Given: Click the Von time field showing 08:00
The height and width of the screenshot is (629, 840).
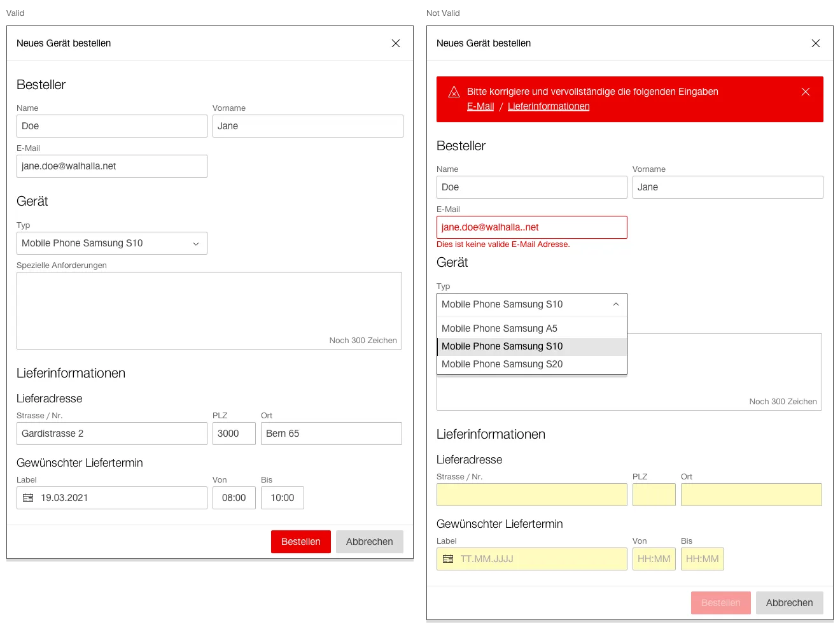Looking at the screenshot, I should 234,498.
